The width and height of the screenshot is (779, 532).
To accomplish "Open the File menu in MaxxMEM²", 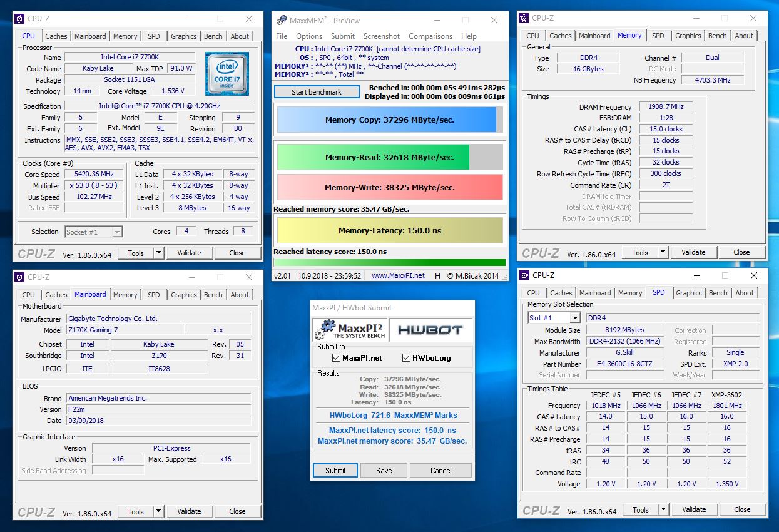I will [282, 36].
